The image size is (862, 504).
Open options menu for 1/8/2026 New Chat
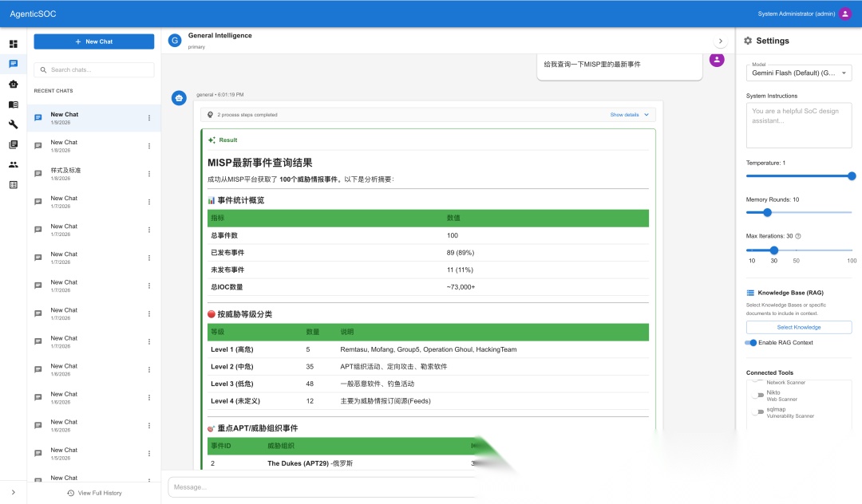click(x=149, y=146)
